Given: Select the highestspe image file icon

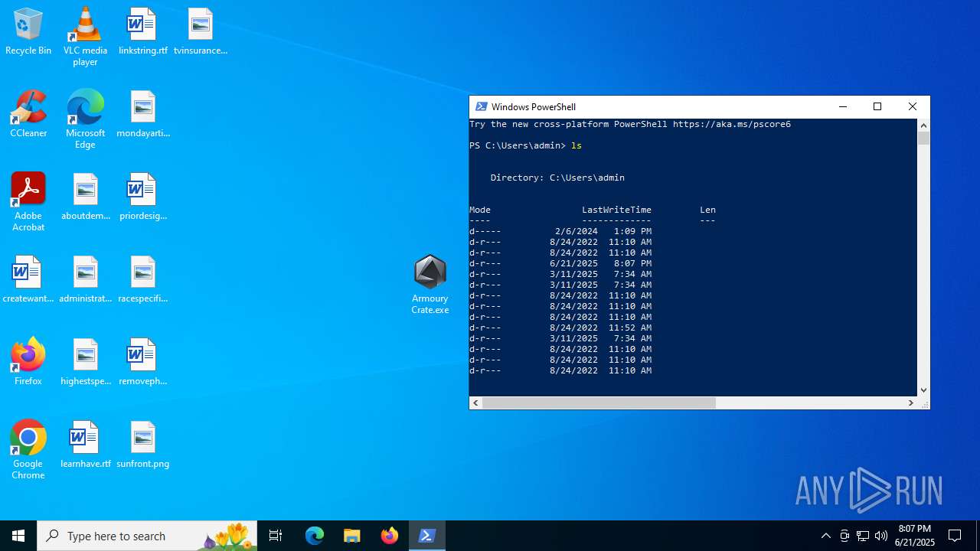Looking at the screenshot, I should coord(86,363).
